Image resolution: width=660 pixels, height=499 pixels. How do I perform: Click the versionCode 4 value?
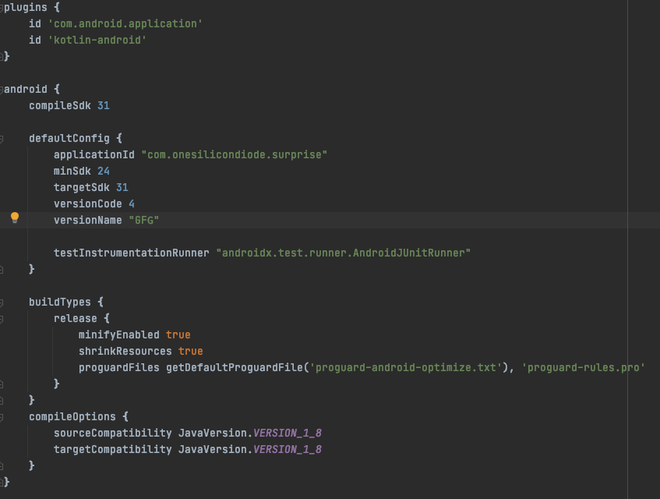[x=131, y=203]
